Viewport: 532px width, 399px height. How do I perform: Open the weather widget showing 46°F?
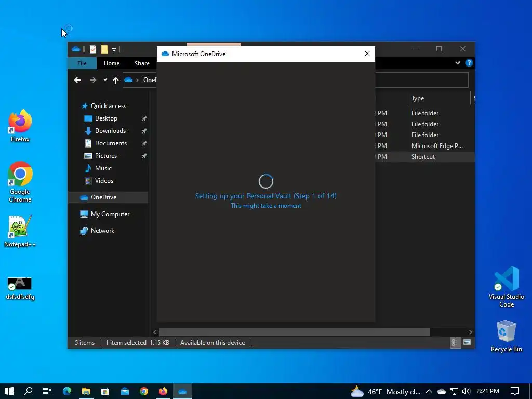coord(386,392)
